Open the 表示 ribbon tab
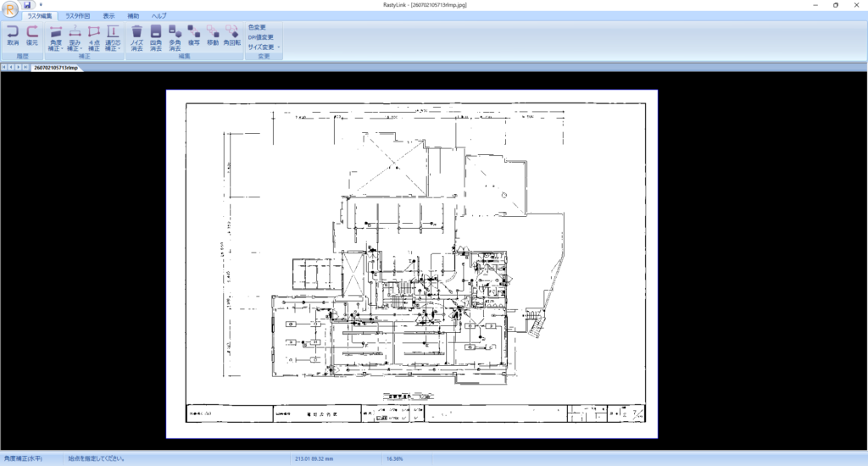868x466 pixels. [109, 16]
